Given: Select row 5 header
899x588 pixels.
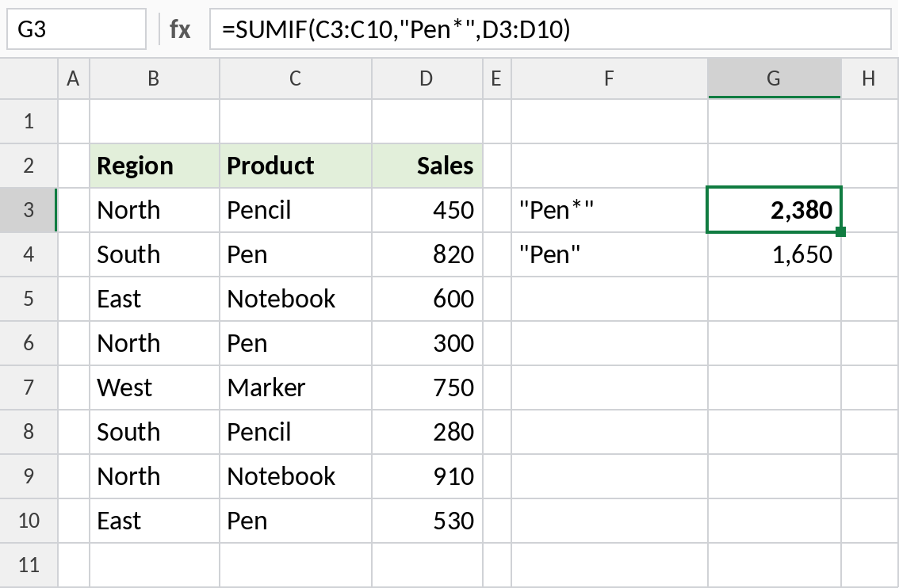Looking at the screenshot, I should 29,299.
